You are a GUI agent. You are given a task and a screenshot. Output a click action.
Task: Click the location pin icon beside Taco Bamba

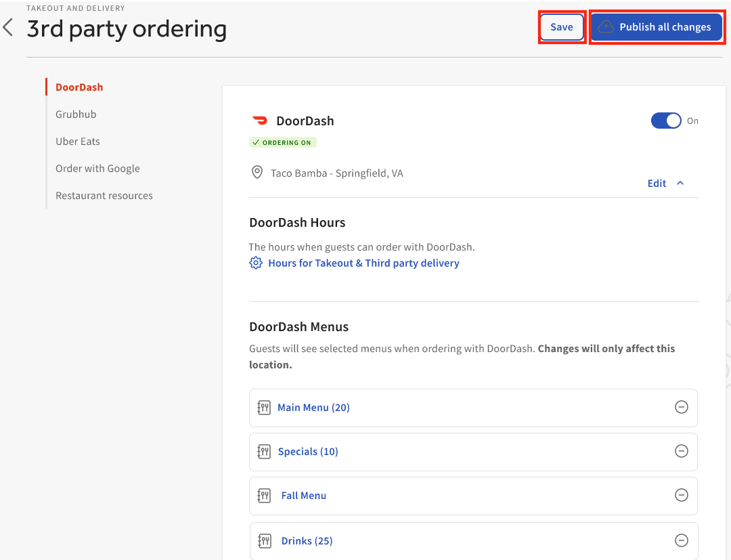tap(257, 172)
